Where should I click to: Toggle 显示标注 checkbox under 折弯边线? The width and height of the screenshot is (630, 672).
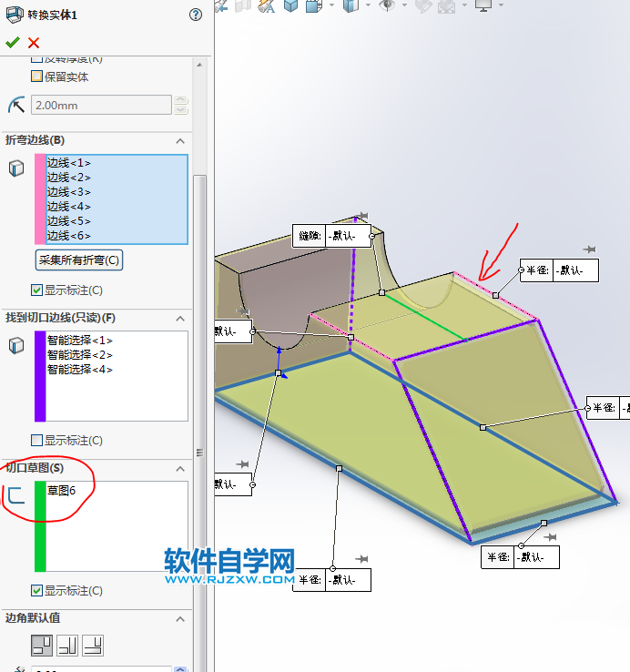coord(37,290)
